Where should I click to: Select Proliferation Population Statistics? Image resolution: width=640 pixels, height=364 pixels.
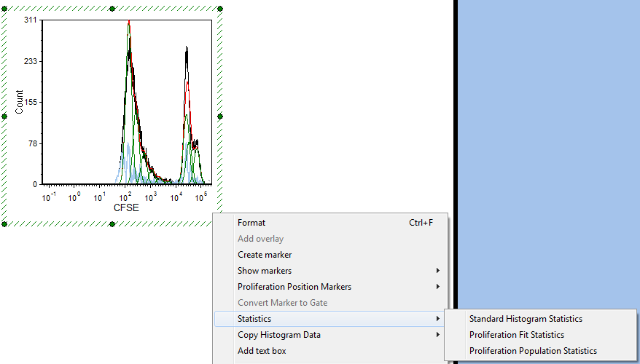point(540,351)
